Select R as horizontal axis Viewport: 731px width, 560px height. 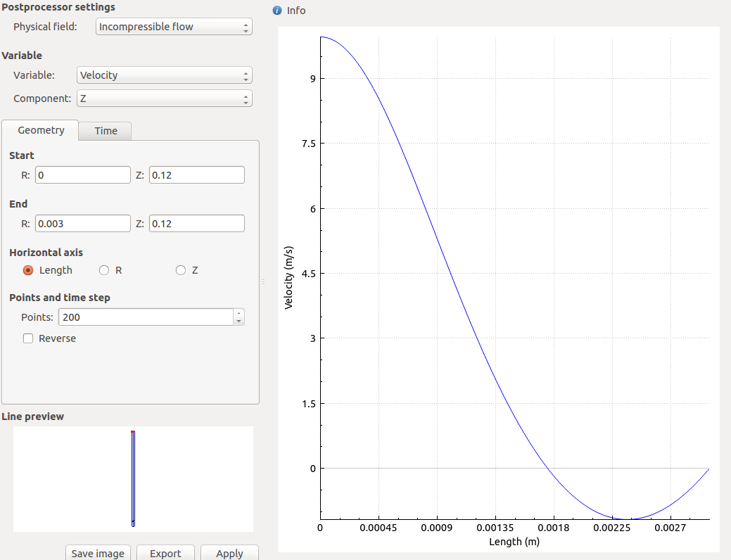click(x=104, y=270)
